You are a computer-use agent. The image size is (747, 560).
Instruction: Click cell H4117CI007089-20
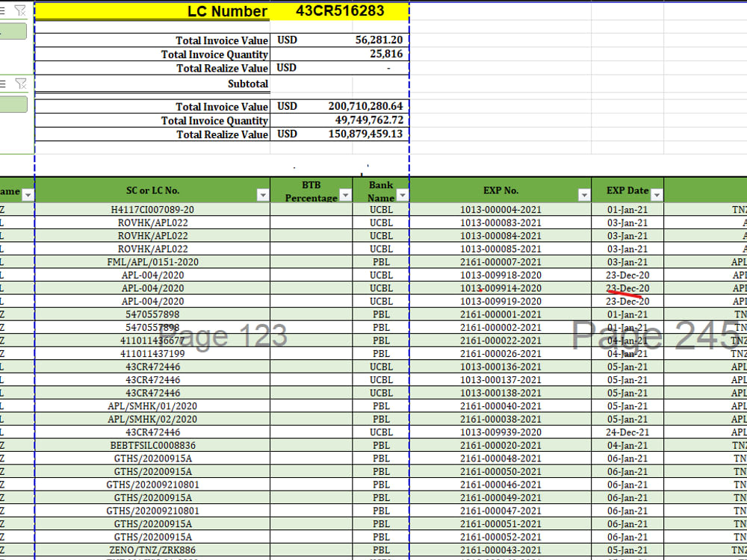(152, 210)
